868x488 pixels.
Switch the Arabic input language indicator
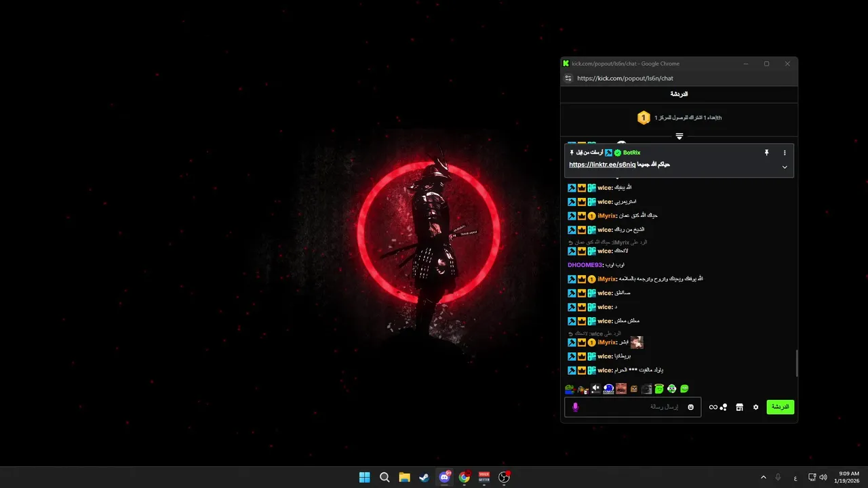(795, 477)
